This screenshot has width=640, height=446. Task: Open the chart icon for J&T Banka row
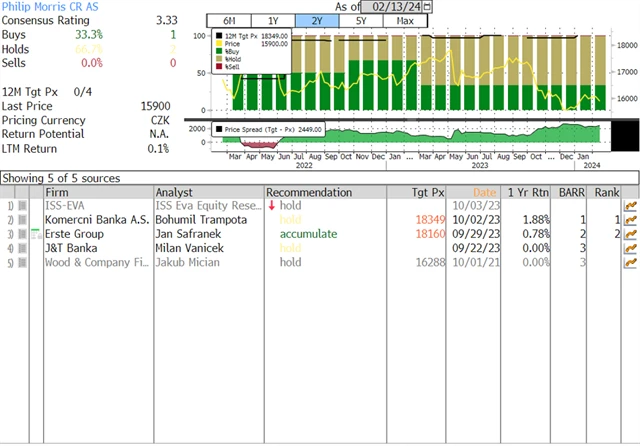[x=630, y=248]
